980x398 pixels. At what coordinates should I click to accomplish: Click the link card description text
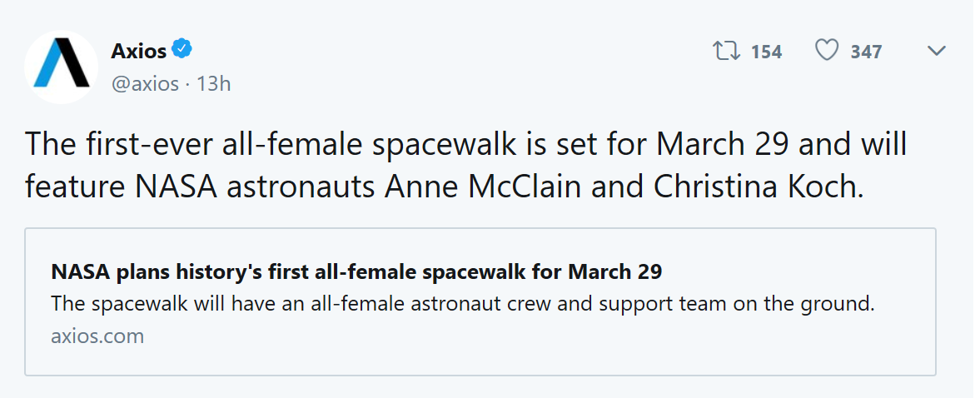point(462,303)
